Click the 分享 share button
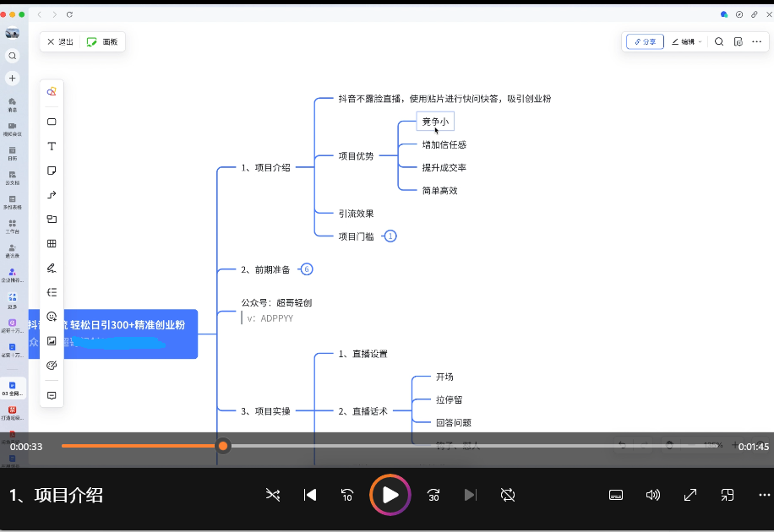 coord(646,42)
